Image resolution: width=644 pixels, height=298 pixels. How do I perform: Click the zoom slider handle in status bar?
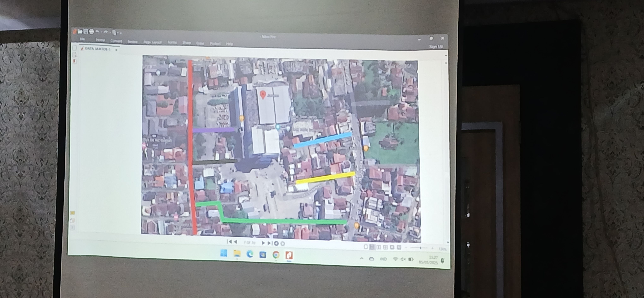click(420, 248)
